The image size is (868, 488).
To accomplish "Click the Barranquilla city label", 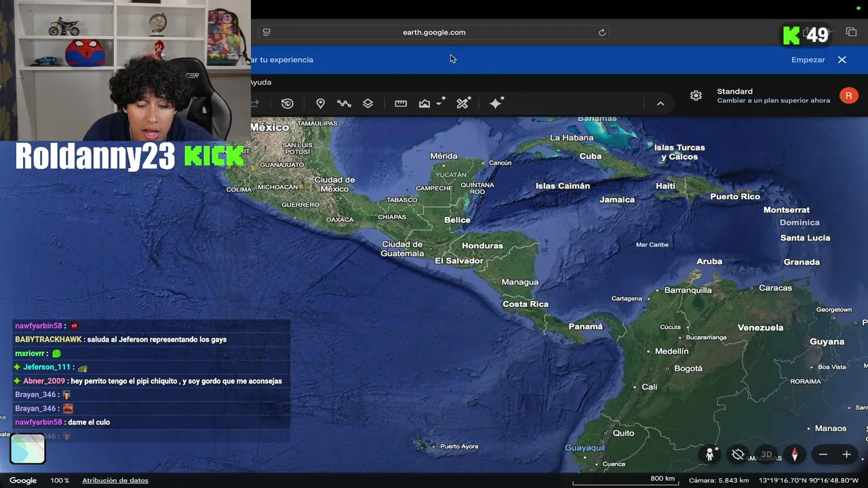I will (688, 290).
